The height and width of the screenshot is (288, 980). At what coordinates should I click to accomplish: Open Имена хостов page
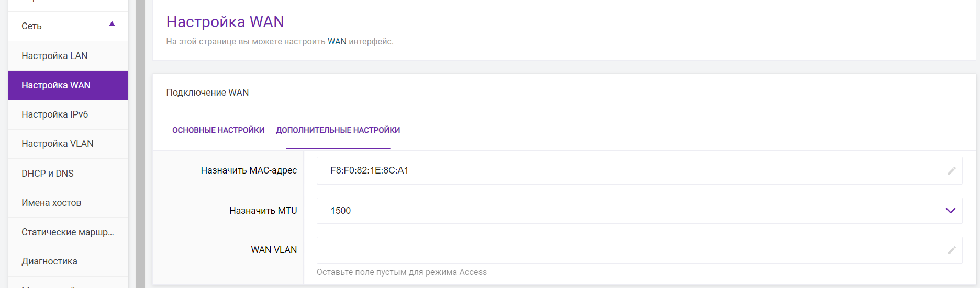68,203
